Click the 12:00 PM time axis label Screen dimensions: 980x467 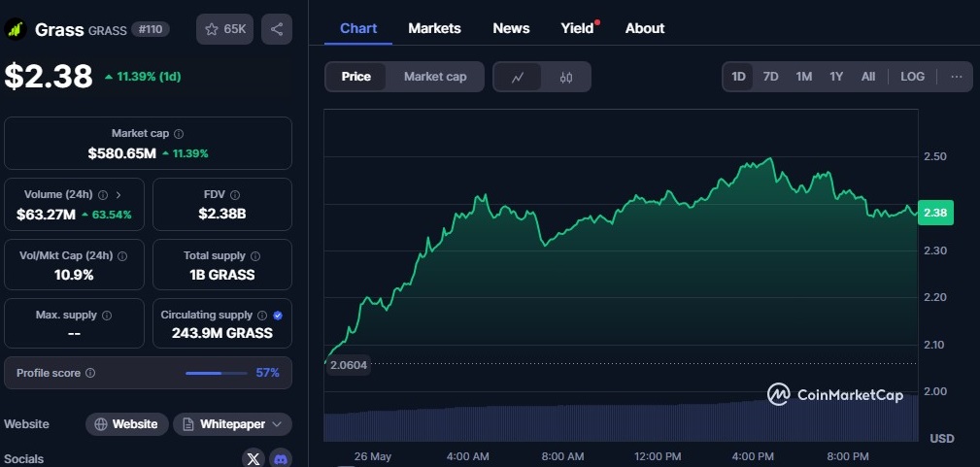pos(658,457)
